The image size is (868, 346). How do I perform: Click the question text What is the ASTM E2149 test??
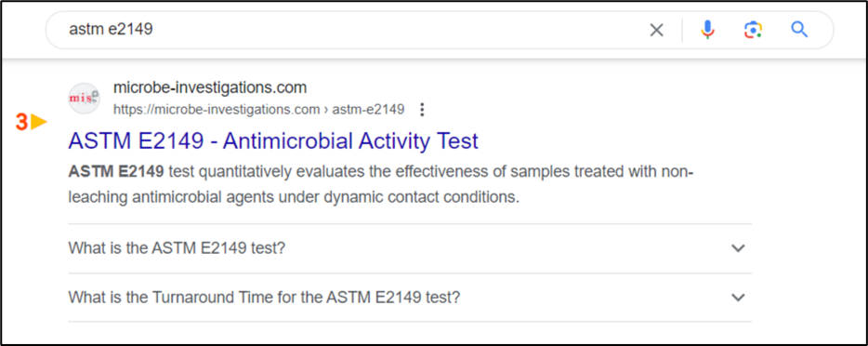click(x=177, y=248)
